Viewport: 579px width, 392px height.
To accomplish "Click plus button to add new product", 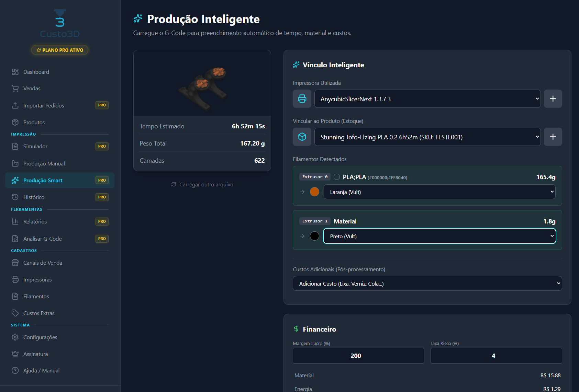I will click(553, 137).
